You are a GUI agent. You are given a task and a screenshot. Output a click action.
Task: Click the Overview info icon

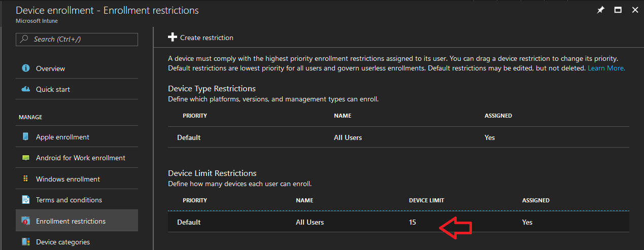coord(26,68)
